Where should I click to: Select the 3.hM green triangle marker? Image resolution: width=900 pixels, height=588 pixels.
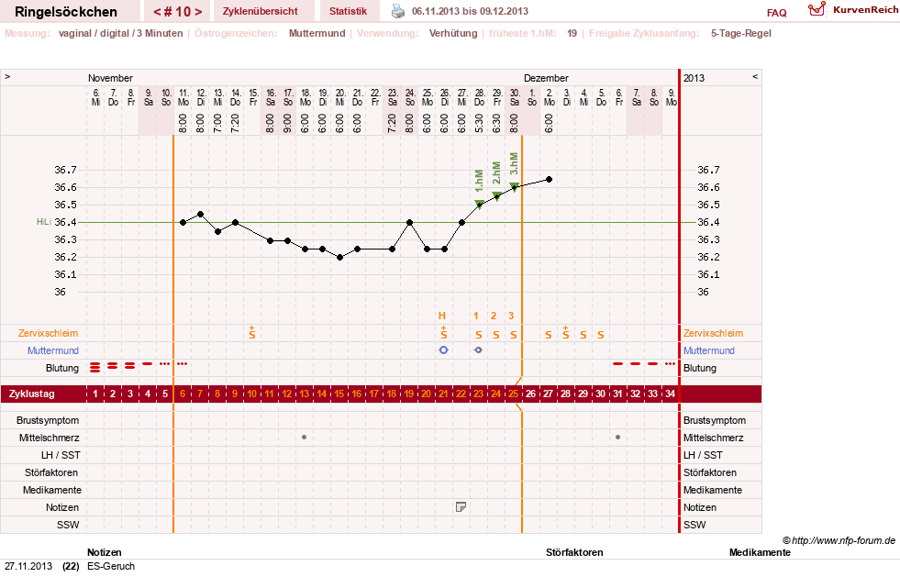point(514,187)
